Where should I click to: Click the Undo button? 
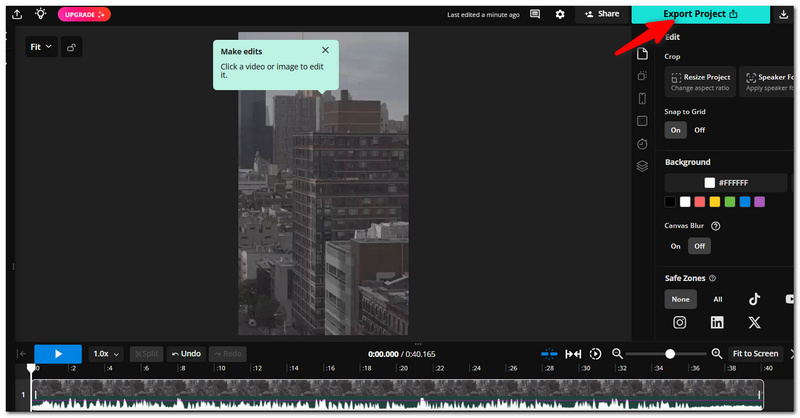pos(186,354)
